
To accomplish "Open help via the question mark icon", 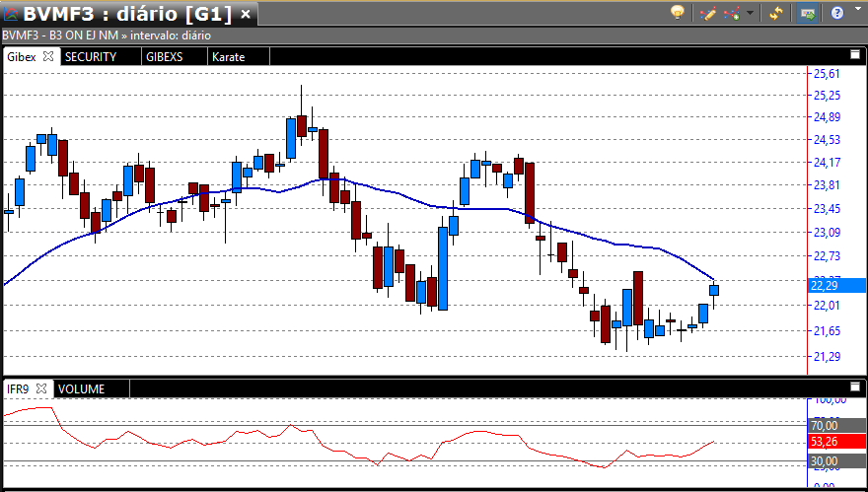I will point(836,13).
